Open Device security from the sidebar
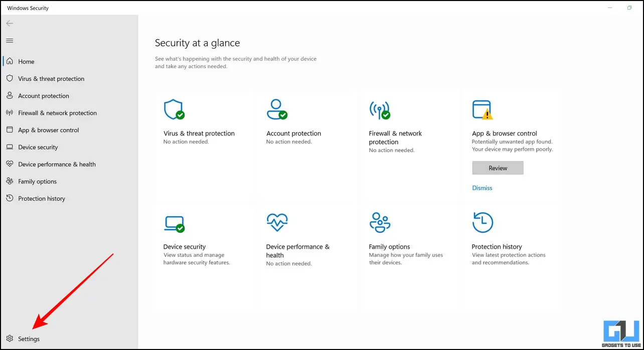This screenshot has height=350, width=644. point(38,147)
